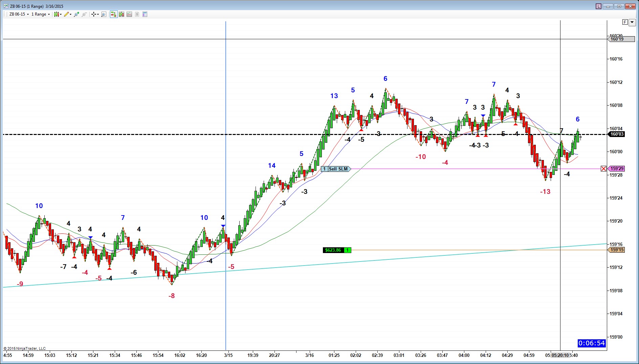
Task: Click the 160'08 price axis label
Action: click(x=616, y=105)
